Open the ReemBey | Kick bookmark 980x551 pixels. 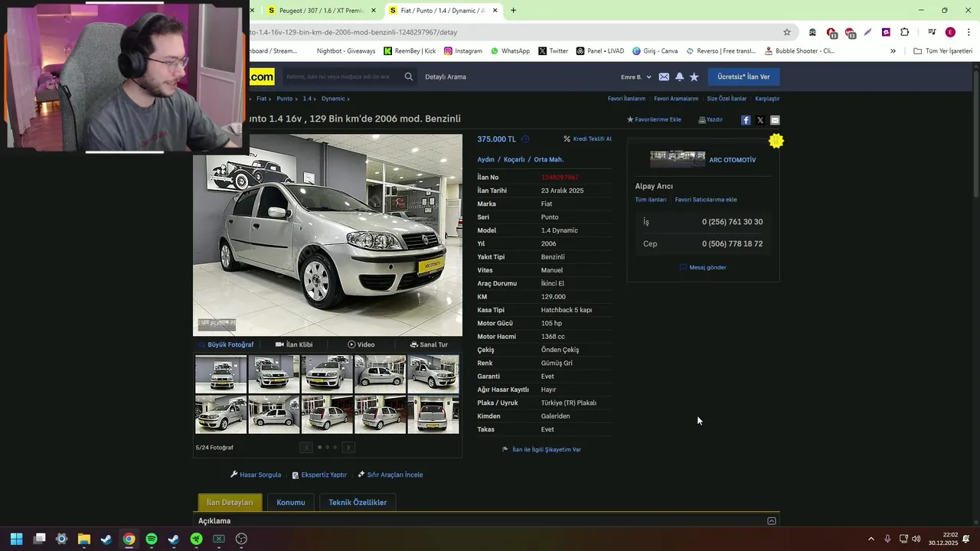pos(410,51)
